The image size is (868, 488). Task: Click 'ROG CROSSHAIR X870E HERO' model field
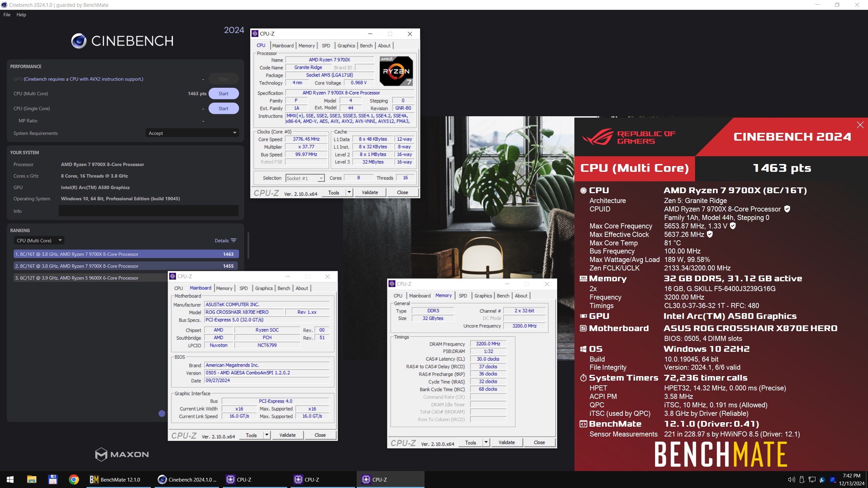[244, 312]
